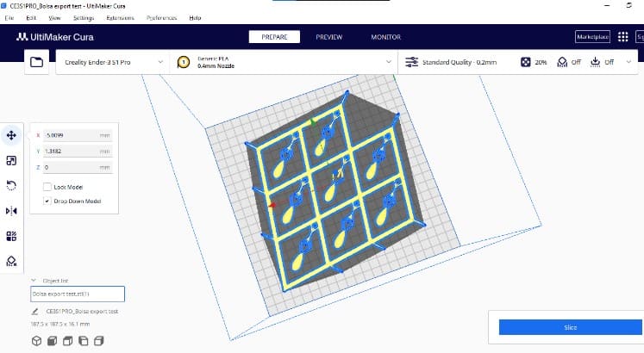Click the adhesion Off icon
Screen dimensions: 644x353
tap(595, 62)
